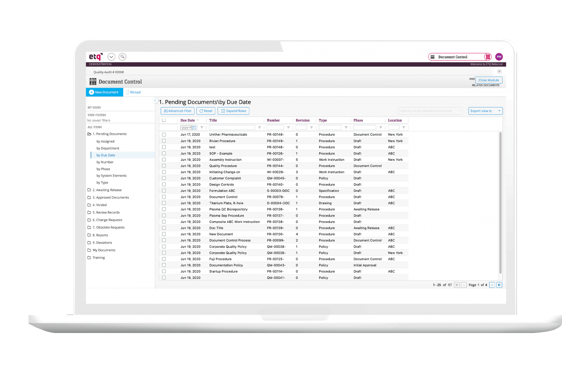Select the Rivian Procedure row checkbox
588x373 pixels.
(x=164, y=141)
